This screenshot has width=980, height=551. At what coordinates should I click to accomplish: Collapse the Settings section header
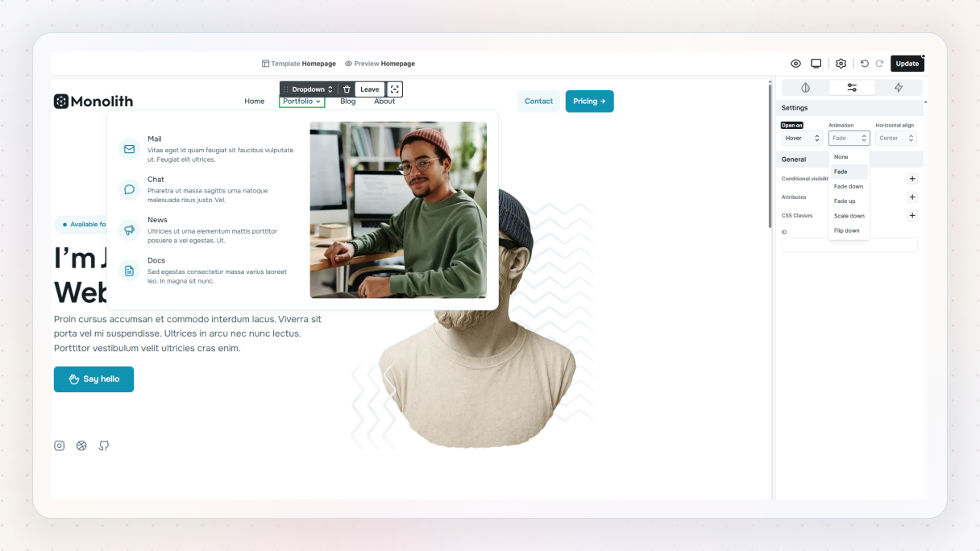point(849,108)
